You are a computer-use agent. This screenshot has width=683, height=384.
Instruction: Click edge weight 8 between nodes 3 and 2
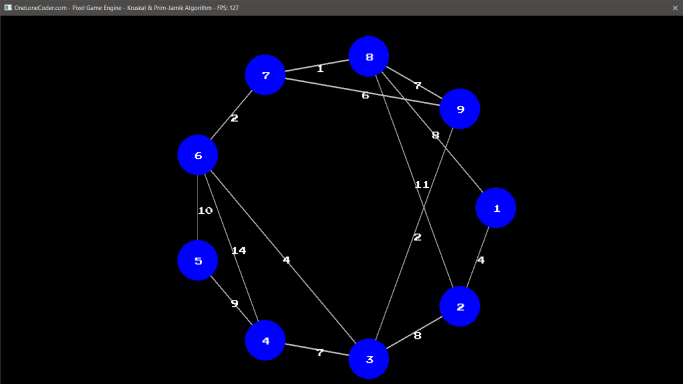pos(417,336)
